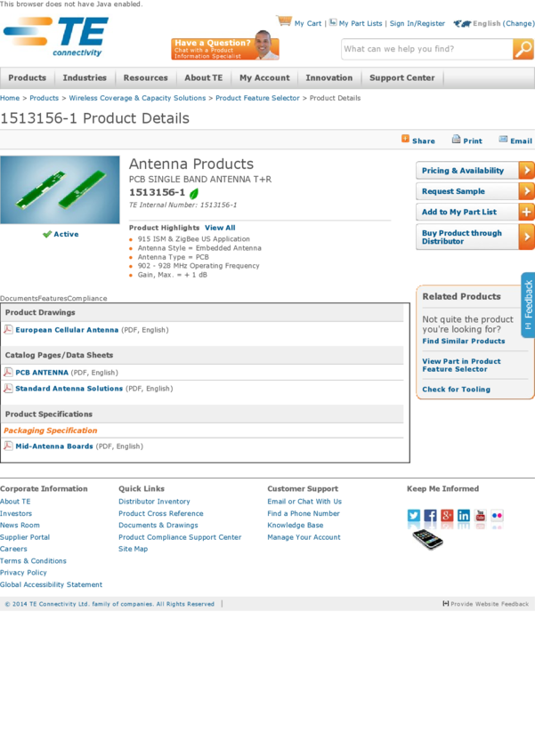Open Global Accessibility Statement link
The width and height of the screenshot is (535, 756).
click(x=51, y=584)
